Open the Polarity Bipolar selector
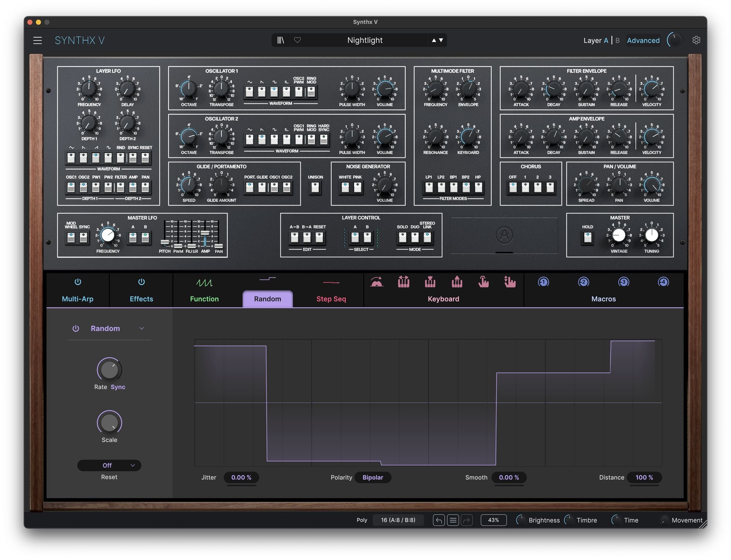Screen dimensions: 731x560 (372, 477)
